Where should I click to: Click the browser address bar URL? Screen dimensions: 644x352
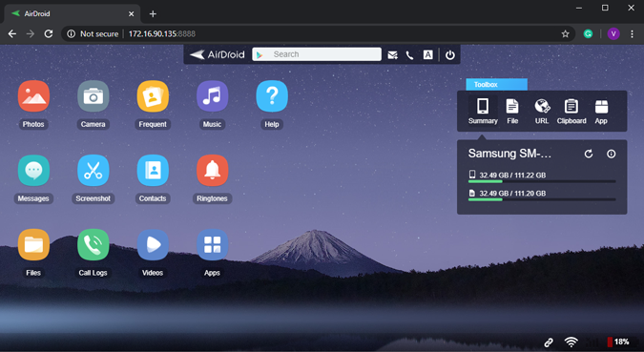coord(162,33)
